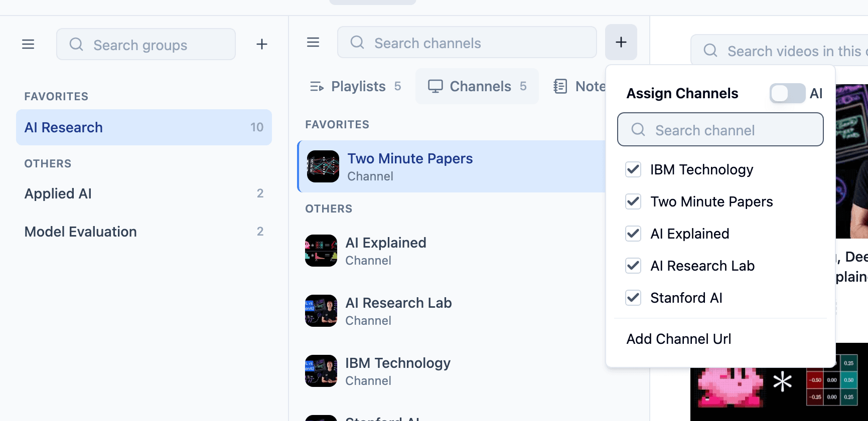
Task: Click the Notes notebook icon
Action: pyautogui.click(x=560, y=86)
